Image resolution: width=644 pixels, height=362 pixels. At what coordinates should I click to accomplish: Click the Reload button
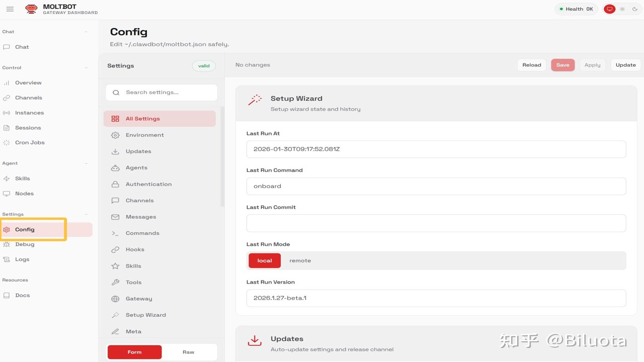[531, 65]
